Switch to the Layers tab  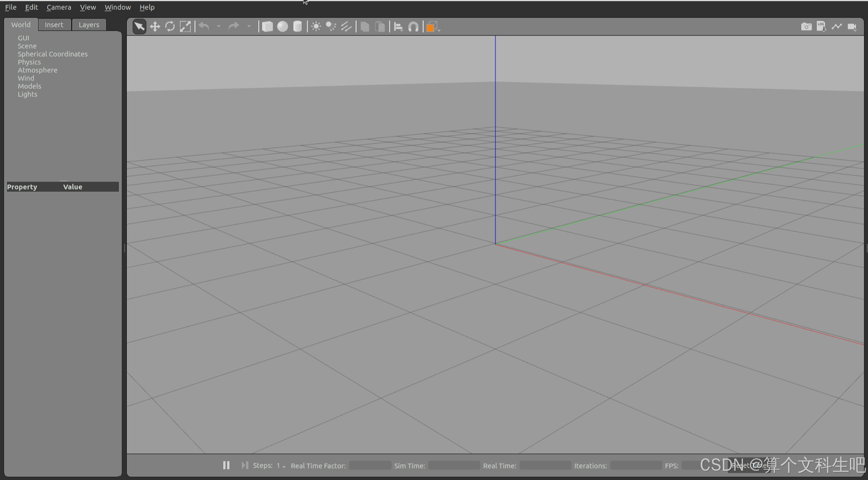pyautogui.click(x=89, y=24)
